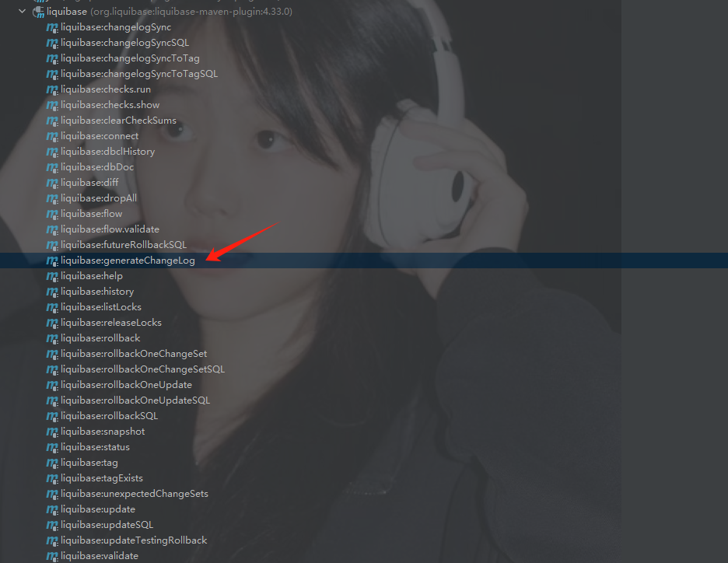The height and width of the screenshot is (563, 728).
Task: Select liquibase:flow.validate goal
Action: (x=110, y=229)
